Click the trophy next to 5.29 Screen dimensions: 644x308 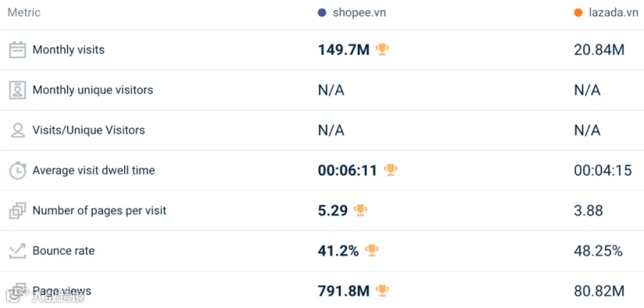(360, 210)
